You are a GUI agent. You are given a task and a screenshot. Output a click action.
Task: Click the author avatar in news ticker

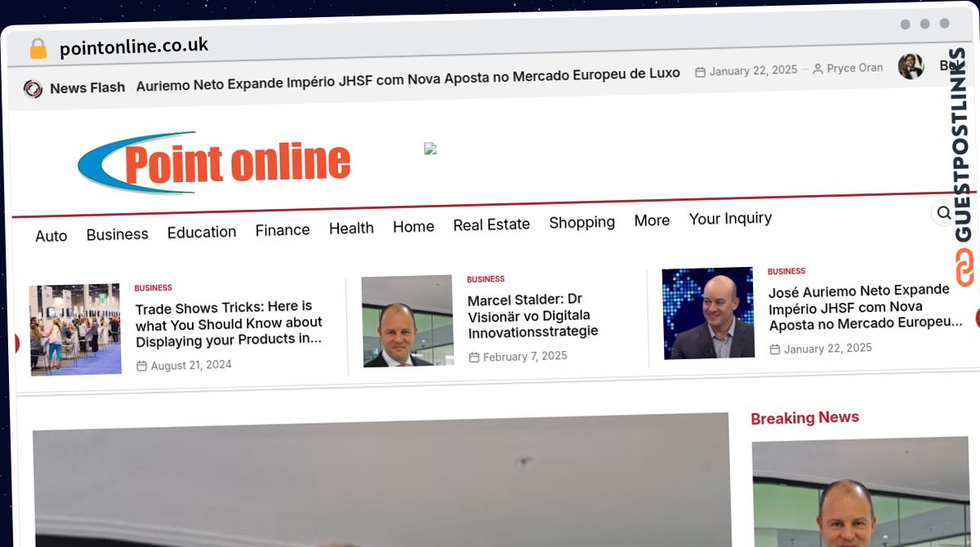(x=911, y=66)
